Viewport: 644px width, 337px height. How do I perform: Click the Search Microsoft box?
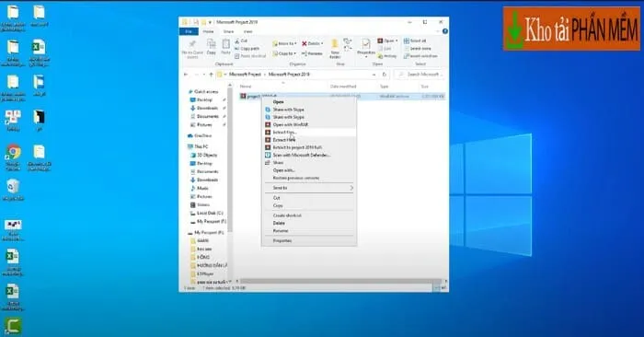pyautogui.click(x=420, y=75)
